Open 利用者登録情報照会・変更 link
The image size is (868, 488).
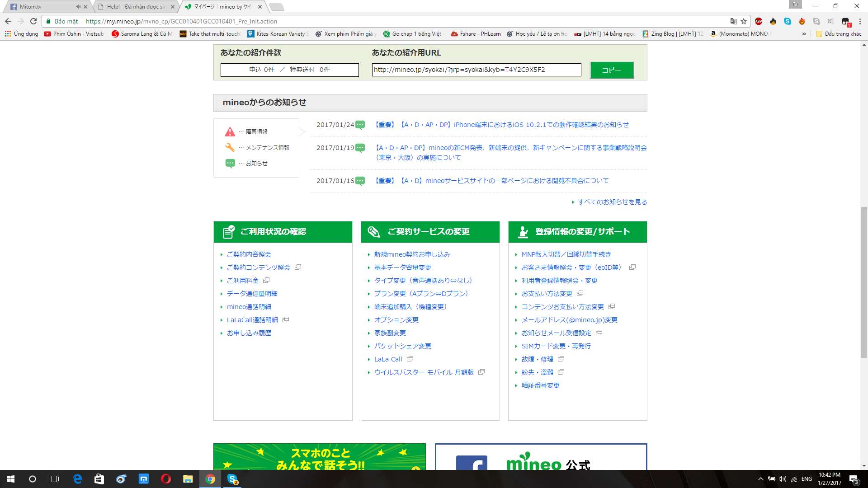(560, 281)
